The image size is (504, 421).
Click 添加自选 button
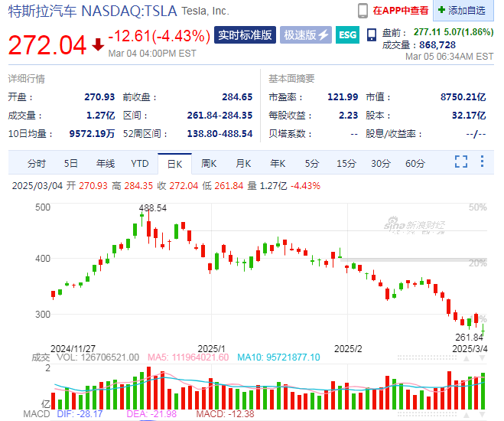click(x=463, y=10)
